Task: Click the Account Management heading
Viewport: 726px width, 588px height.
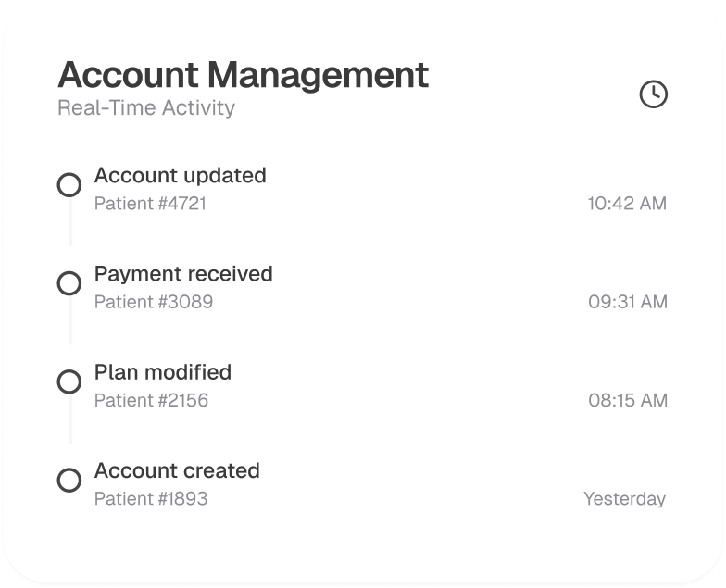Action: [x=244, y=74]
